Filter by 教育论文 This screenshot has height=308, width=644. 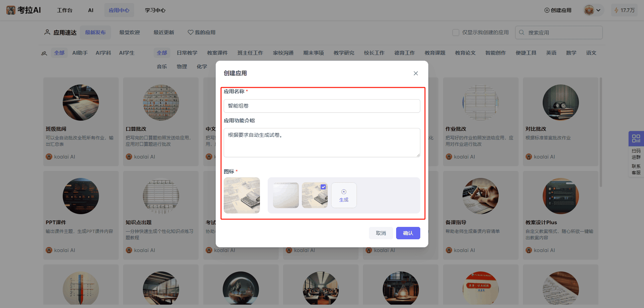465,53
